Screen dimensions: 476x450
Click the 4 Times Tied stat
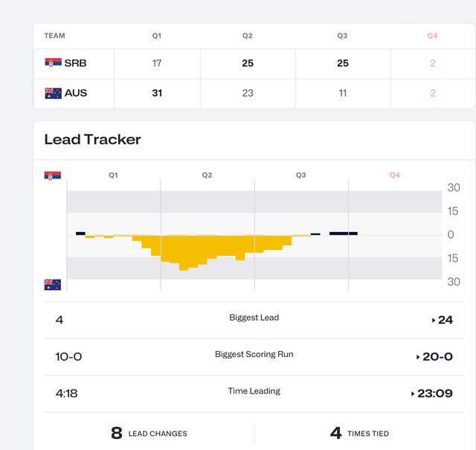point(359,433)
